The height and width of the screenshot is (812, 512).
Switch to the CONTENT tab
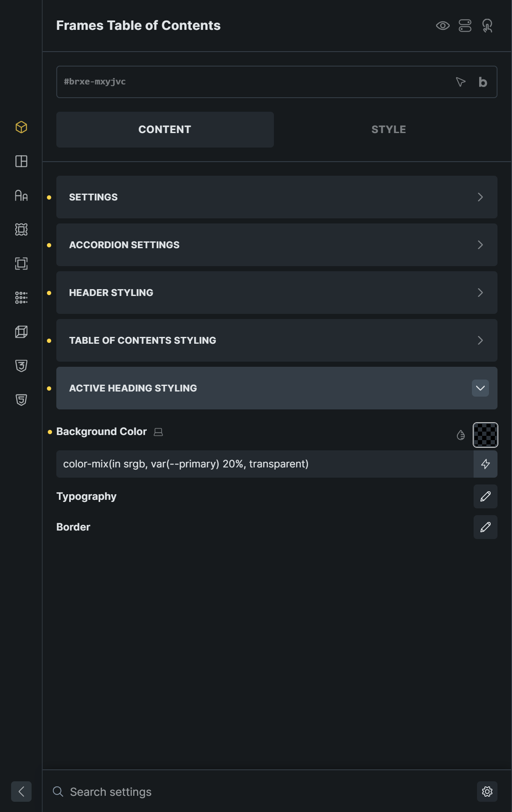(165, 130)
